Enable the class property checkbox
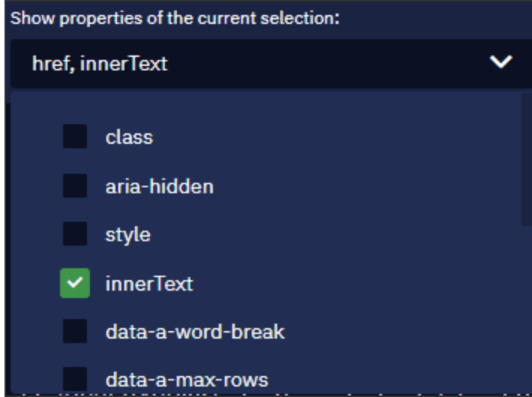Screen dimensions: 532x397 point(75,136)
